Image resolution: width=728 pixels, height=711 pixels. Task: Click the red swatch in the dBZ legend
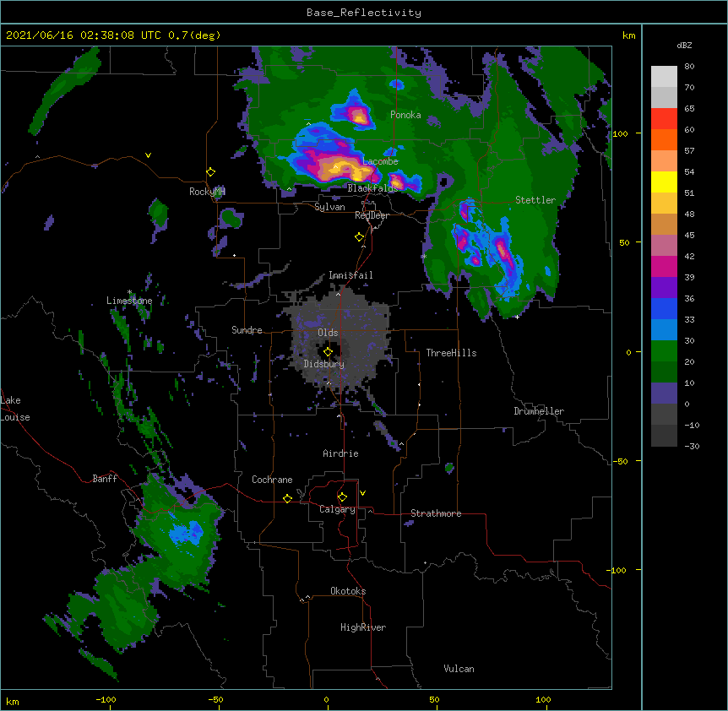[x=664, y=119]
